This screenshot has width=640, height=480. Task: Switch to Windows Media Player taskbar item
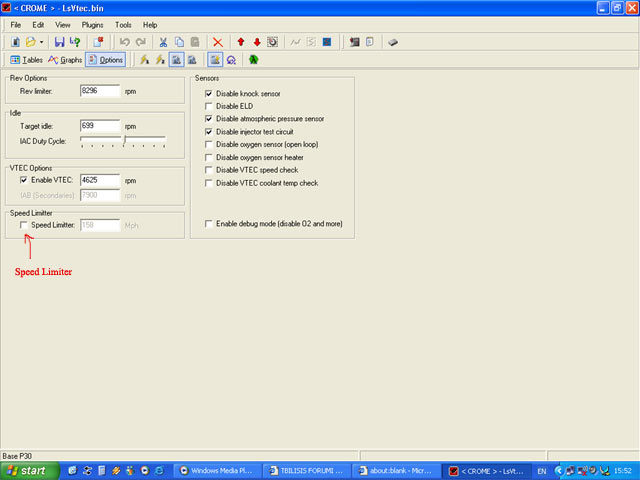click(217, 471)
